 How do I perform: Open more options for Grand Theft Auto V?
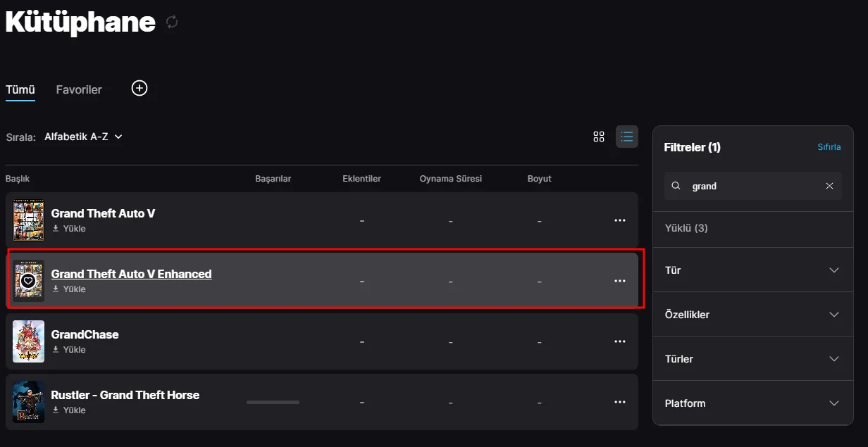tap(620, 220)
